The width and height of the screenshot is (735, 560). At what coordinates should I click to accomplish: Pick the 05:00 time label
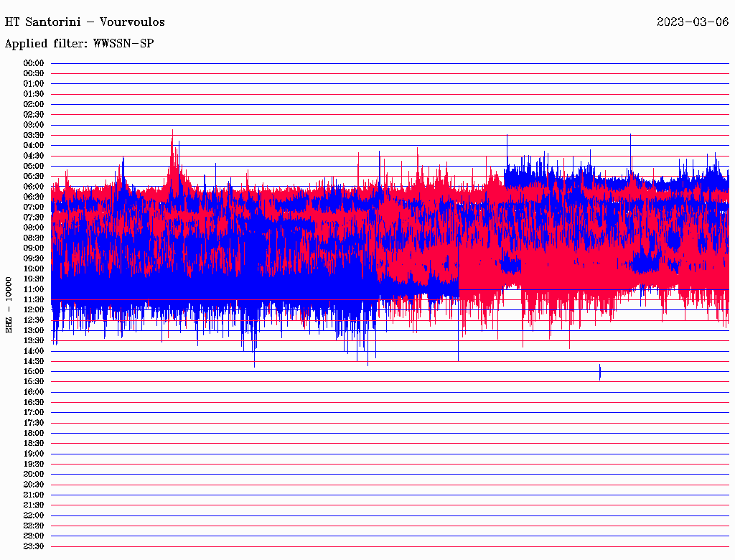pyautogui.click(x=34, y=166)
